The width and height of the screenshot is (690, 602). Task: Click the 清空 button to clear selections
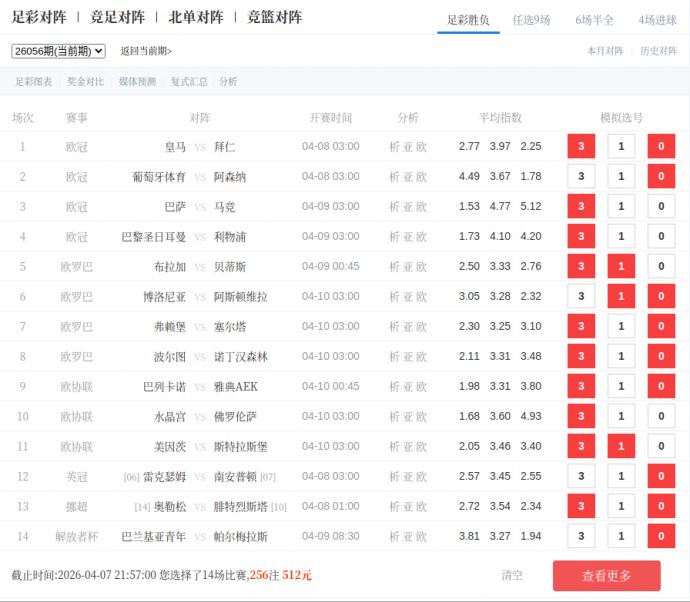coord(512,575)
